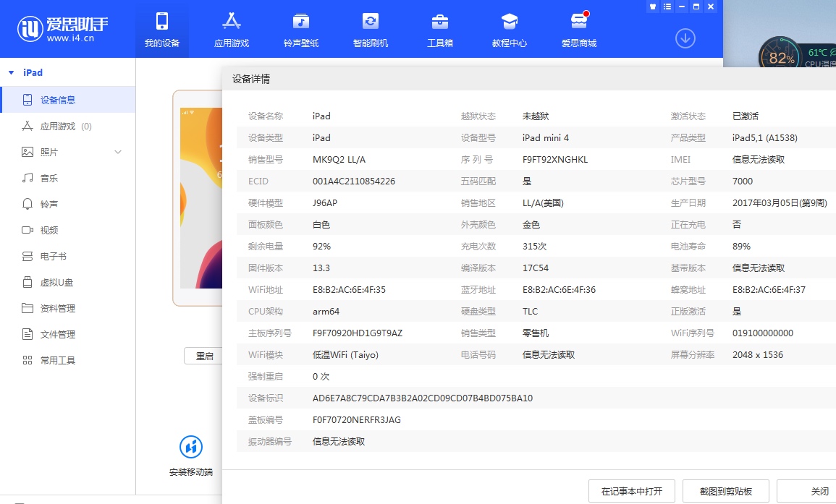Click sales type 零售机

coord(536,333)
